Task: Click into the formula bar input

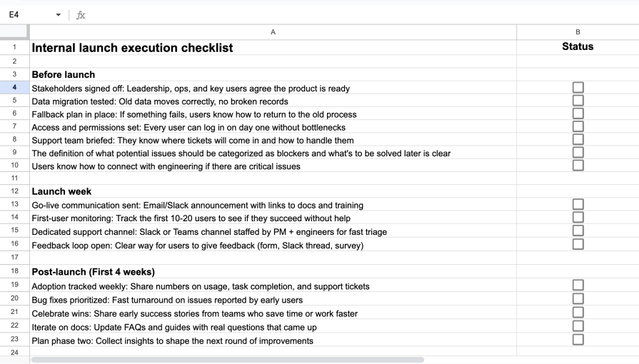Action: [357, 14]
